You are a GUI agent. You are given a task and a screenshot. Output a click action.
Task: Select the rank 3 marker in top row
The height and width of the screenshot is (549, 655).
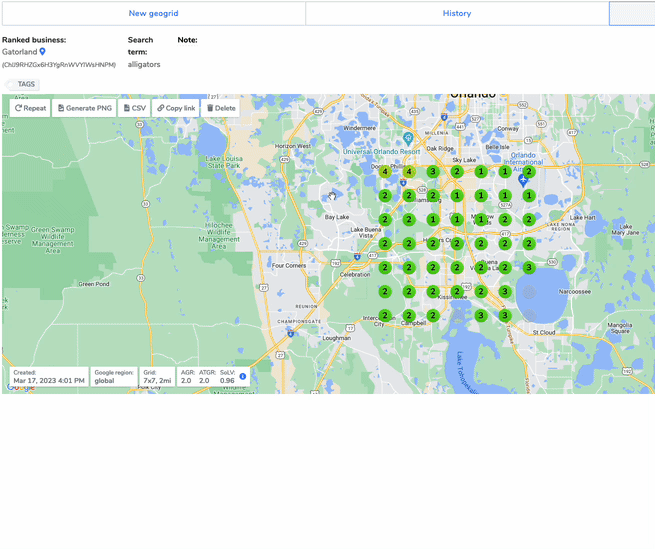[x=433, y=171]
